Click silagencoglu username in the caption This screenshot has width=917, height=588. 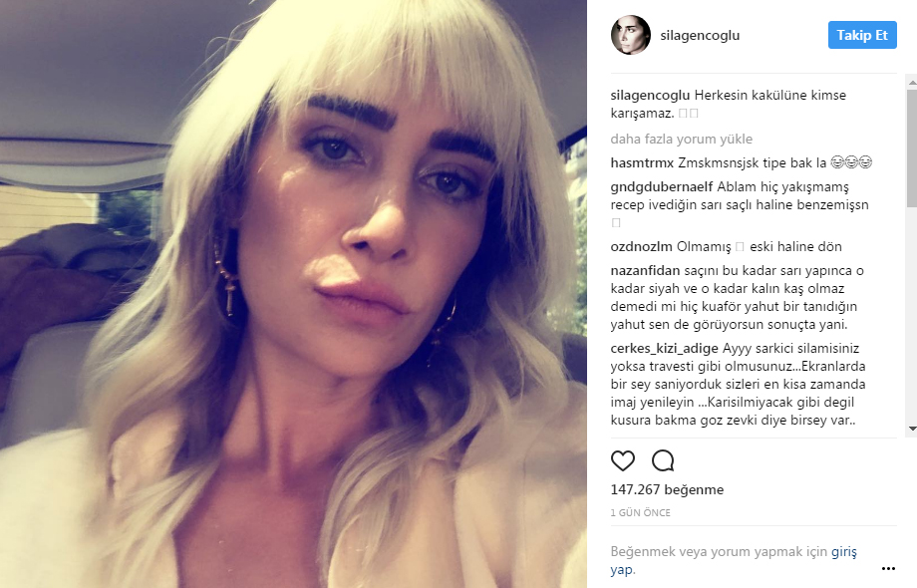(x=650, y=96)
